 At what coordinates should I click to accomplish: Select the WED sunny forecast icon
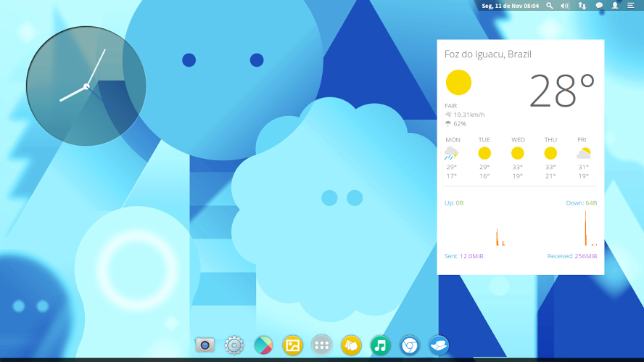(x=518, y=153)
